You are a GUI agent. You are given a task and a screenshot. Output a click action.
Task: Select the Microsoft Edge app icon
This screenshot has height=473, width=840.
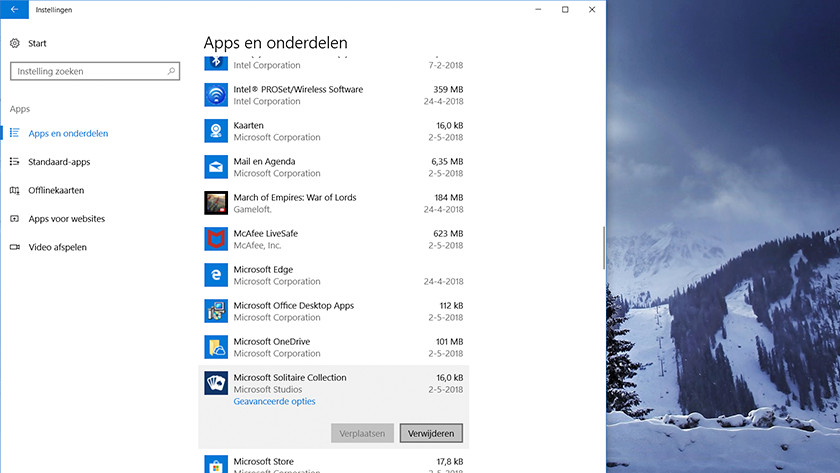pyautogui.click(x=217, y=275)
